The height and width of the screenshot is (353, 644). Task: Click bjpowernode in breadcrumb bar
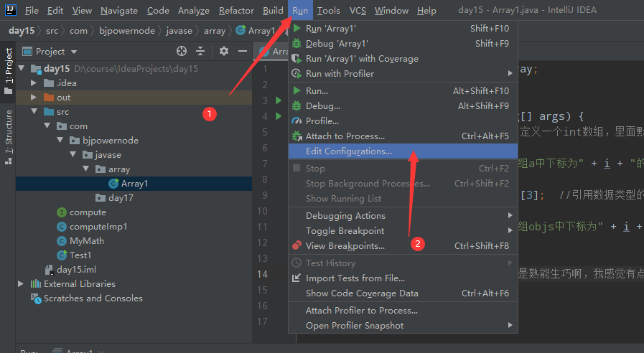[x=127, y=31]
